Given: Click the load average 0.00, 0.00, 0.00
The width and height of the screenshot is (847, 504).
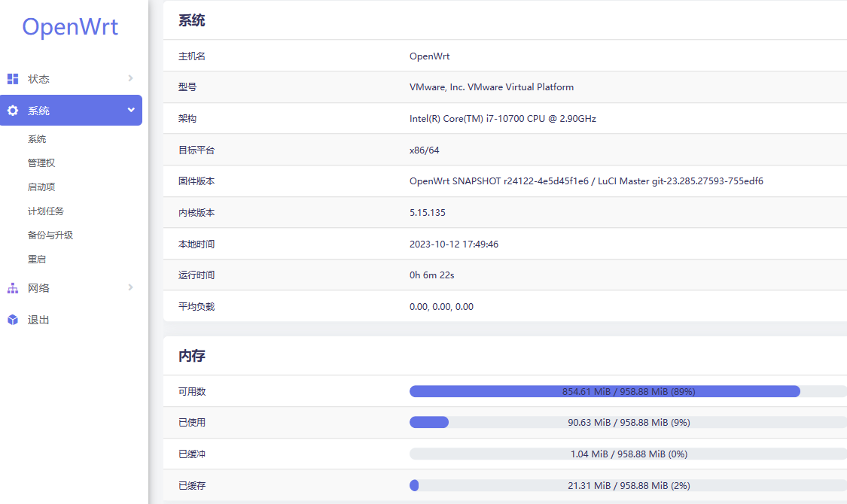Looking at the screenshot, I should point(441,306).
